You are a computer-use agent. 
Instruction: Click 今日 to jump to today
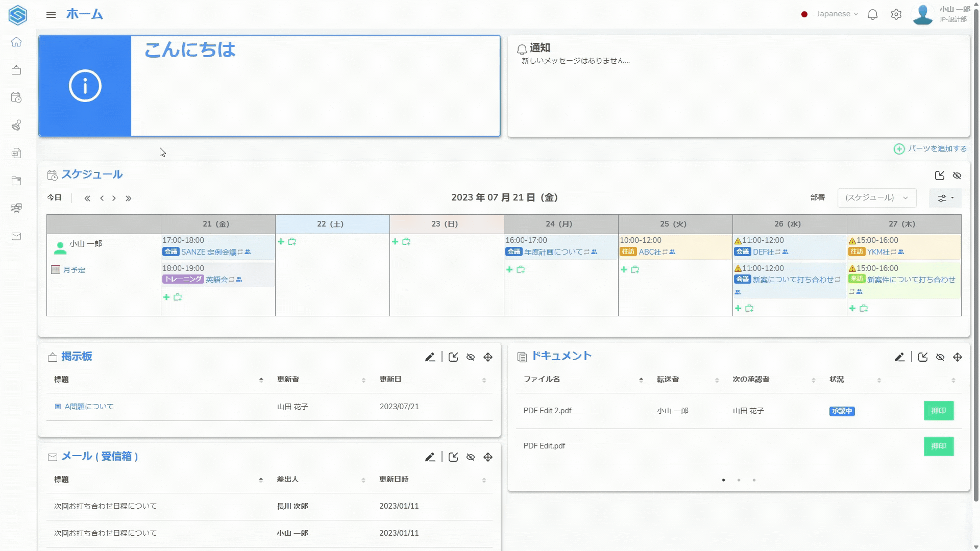click(x=54, y=198)
